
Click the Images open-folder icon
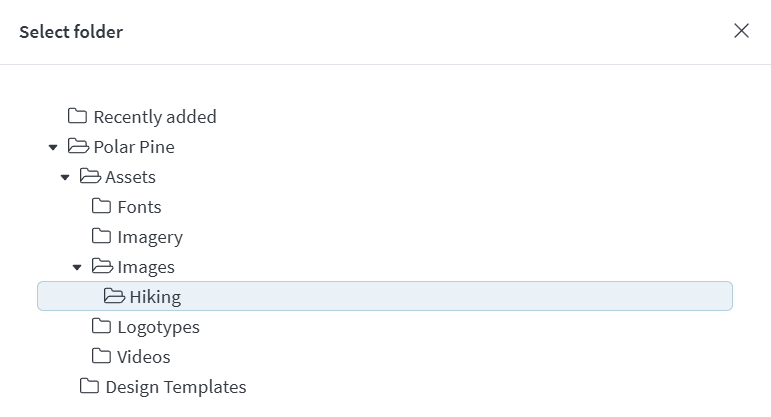click(102, 266)
